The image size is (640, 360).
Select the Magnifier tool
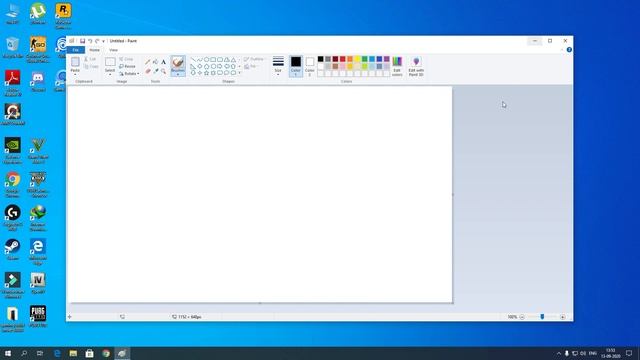[163, 71]
